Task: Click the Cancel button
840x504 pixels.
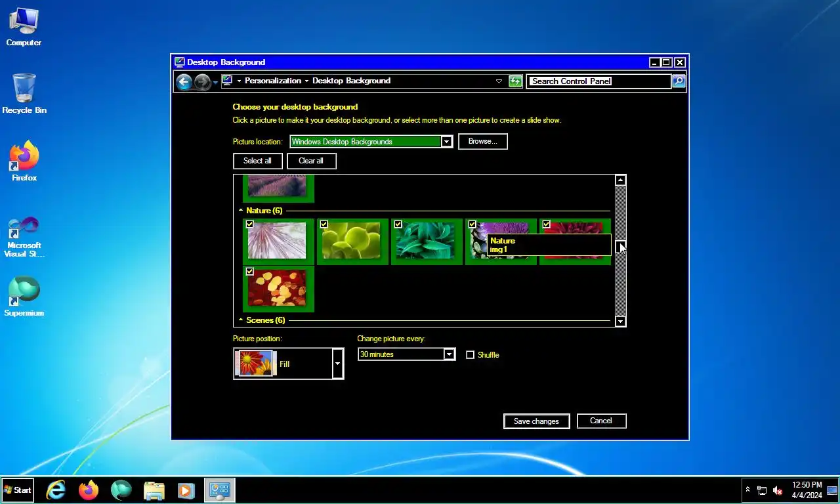Action: coord(601,421)
